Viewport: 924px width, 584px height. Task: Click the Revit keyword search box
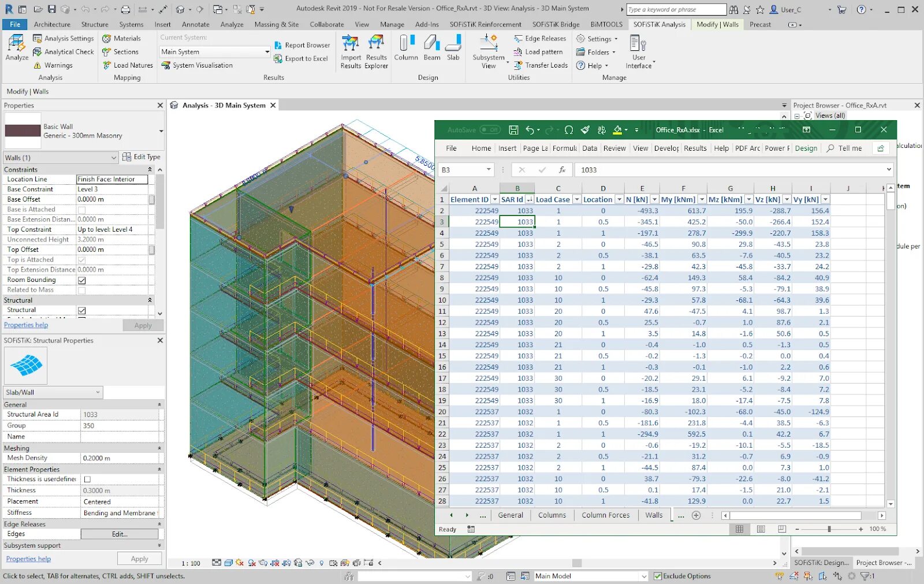pos(676,9)
